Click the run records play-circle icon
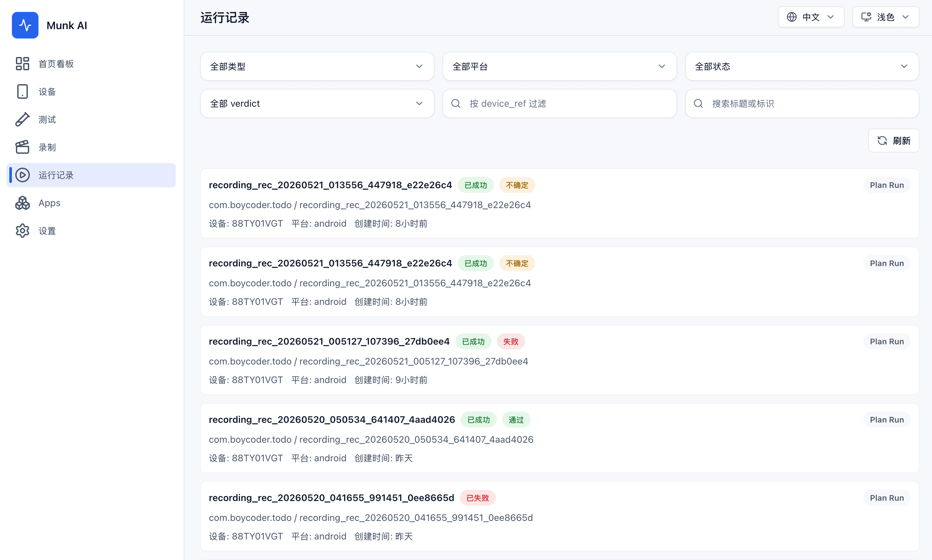932x560 pixels. click(x=22, y=175)
